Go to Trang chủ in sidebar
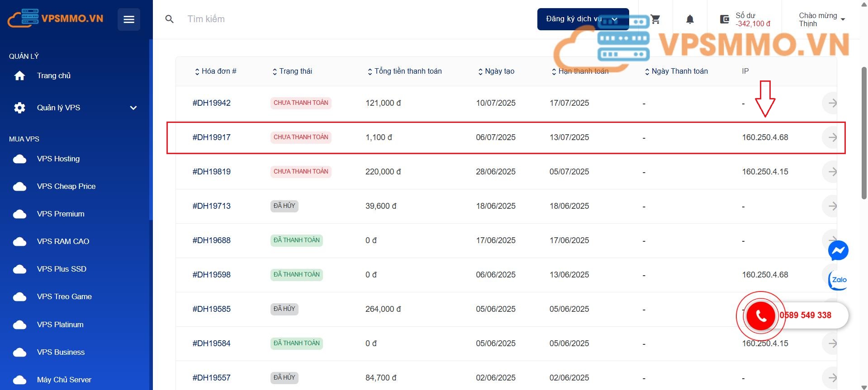Screen dimensions: 868x390 pyautogui.click(x=53, y=75)
